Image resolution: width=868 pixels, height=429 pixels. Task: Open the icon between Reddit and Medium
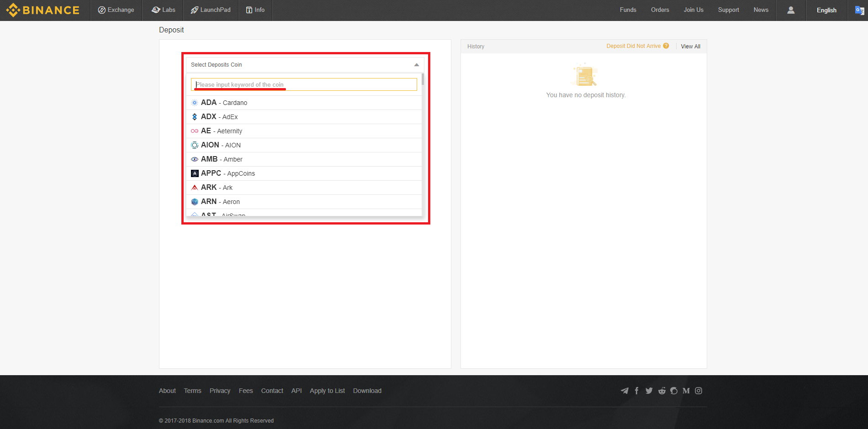[674, 391]
